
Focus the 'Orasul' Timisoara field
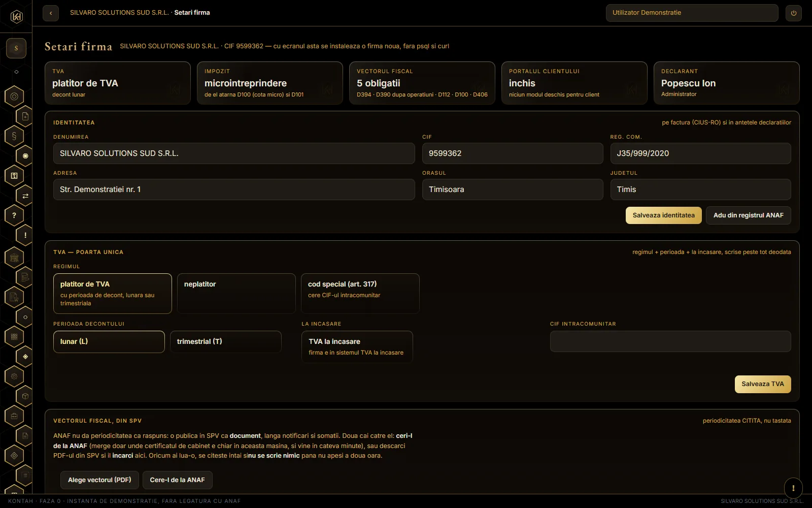(513, 189)
